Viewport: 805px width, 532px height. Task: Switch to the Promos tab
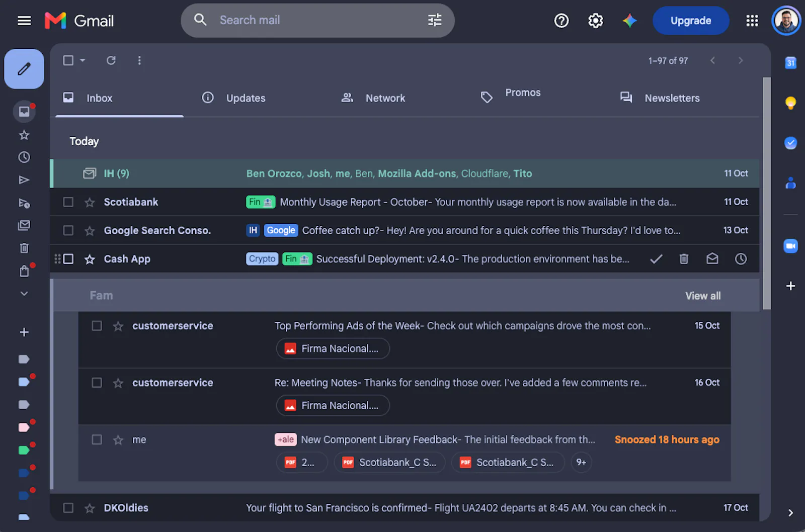(511, 96)
